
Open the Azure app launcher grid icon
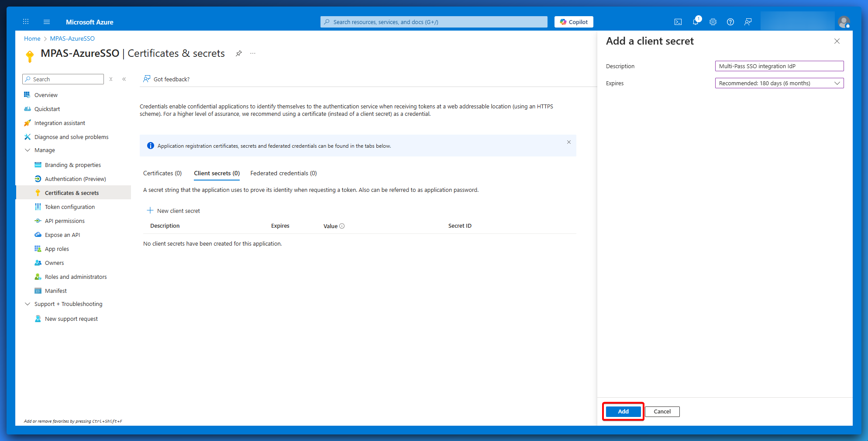(26, 21)
